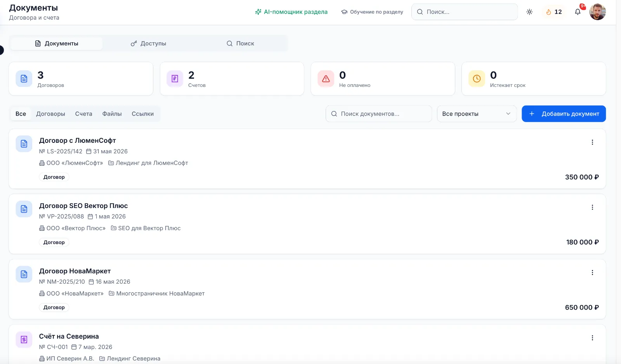Image resolution: width=621 pixels, height=364 pixels.
Task: Switch to the Доступы tab
Action: pos(149,43)
